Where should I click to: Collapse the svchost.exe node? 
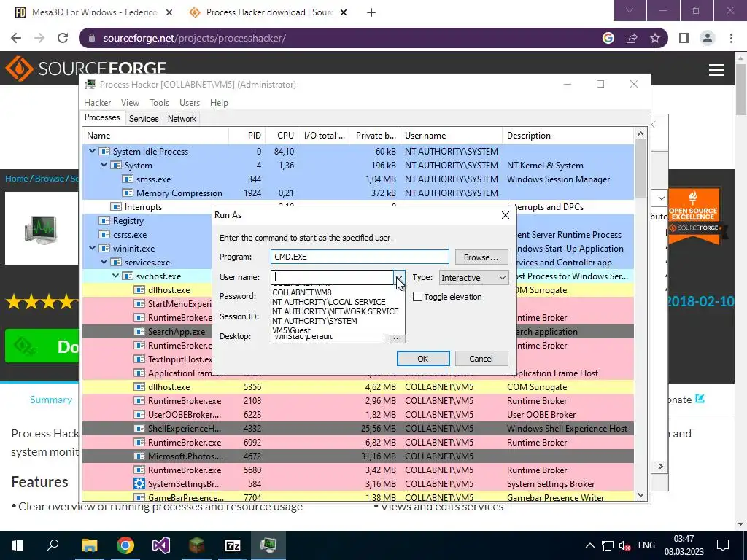tap(115, 276)
